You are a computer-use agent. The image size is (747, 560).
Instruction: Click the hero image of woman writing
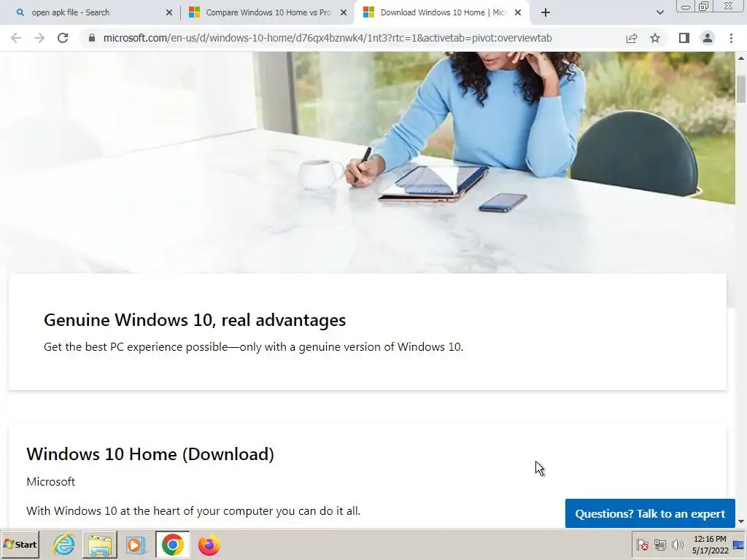(x=368, y=162)
